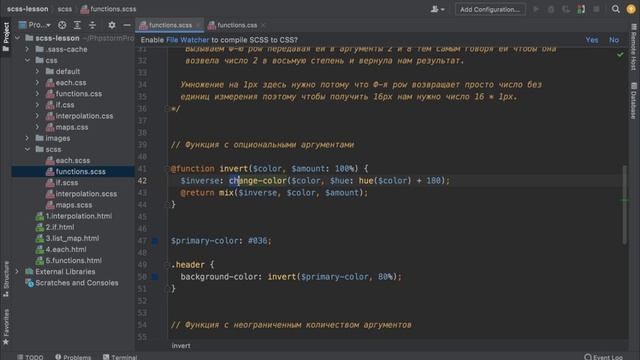
Task: Open the TODO tool window
Action: click(30, 357)
